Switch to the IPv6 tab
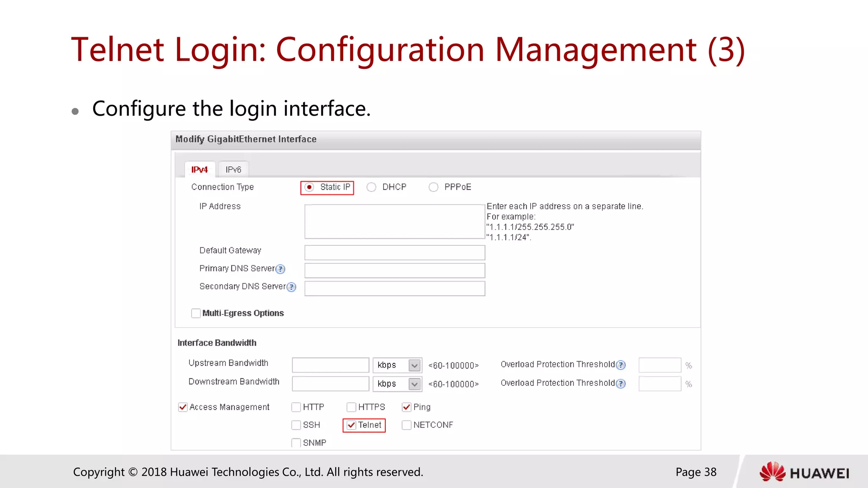 (x=233, y=169)
